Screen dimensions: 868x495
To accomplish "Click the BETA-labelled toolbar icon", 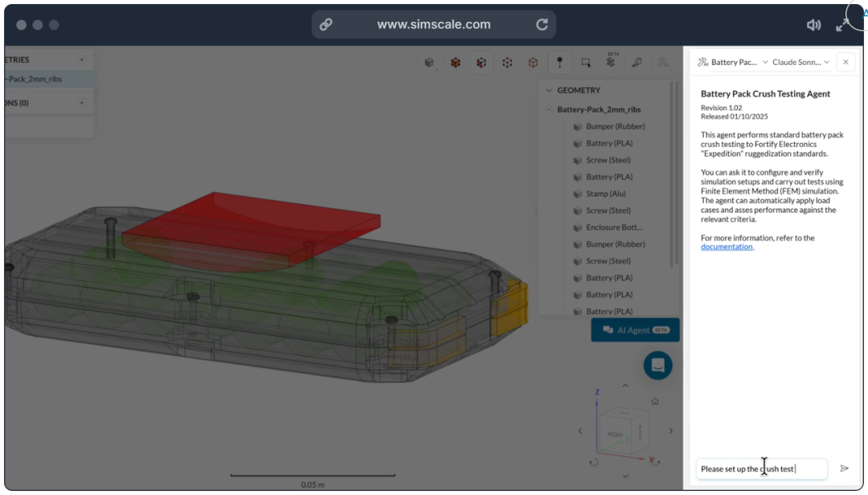I will click(611, 61).
